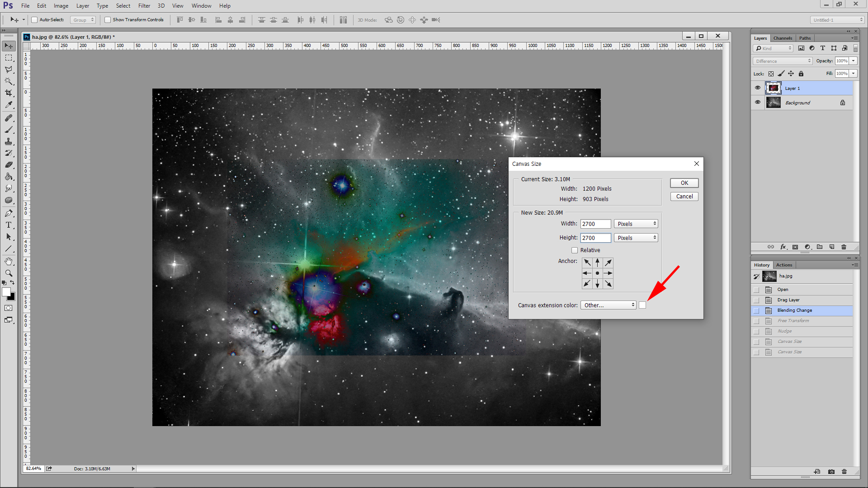Click Cancel in Canvas Size dialog

pyautogui.click(x=684, y=197)
